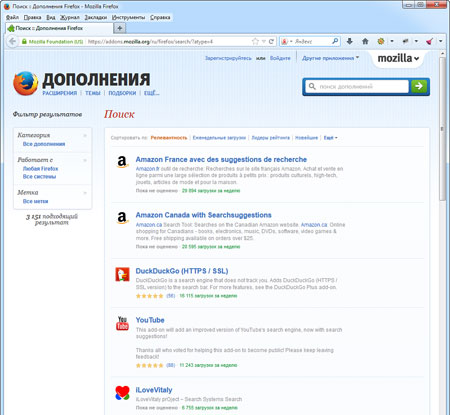Open dropdown beside the broom icon
Viewport: 450px width, 415px height.
point(440,41)
